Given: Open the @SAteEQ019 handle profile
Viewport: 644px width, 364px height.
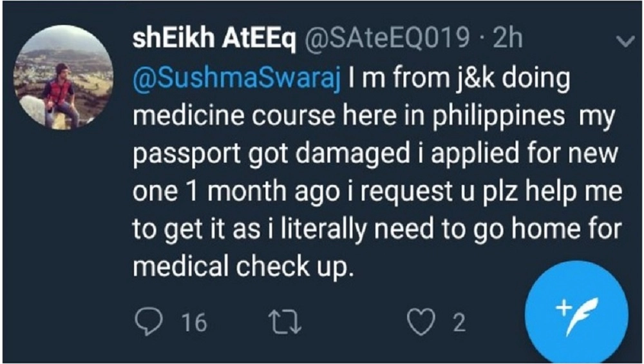Looking at the screenshot, I should [385, 41].
